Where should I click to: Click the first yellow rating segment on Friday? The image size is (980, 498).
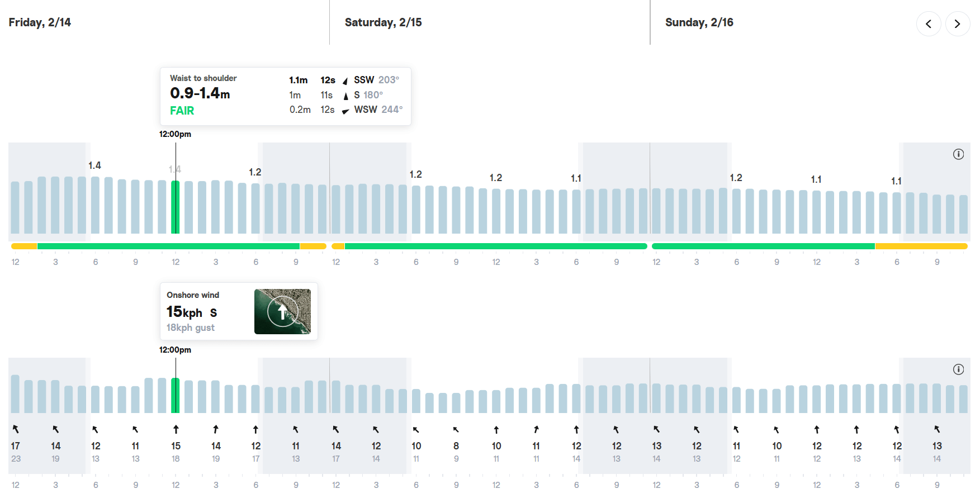pyautogui.click(x=24, y=246)
